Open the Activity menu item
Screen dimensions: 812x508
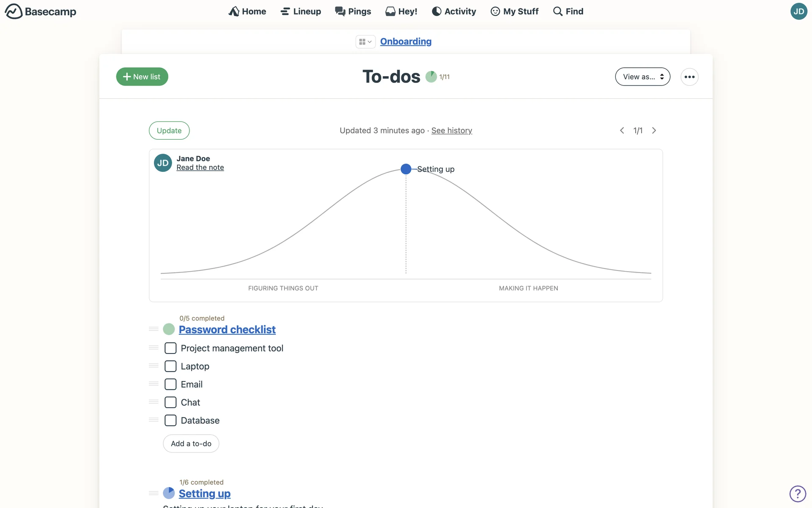coord(454,11)
